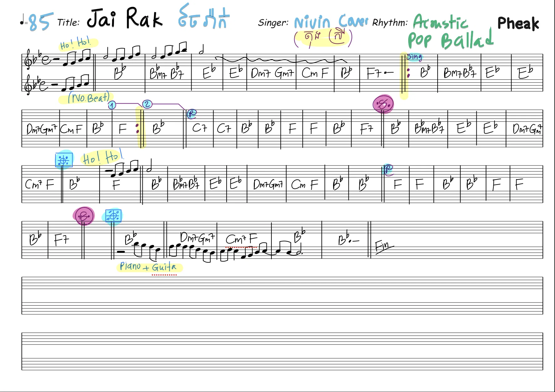This screenshot has height=392, width=555.
Task: Click the pink segno sign above the last chord staff
Action: tap(84, 216)
